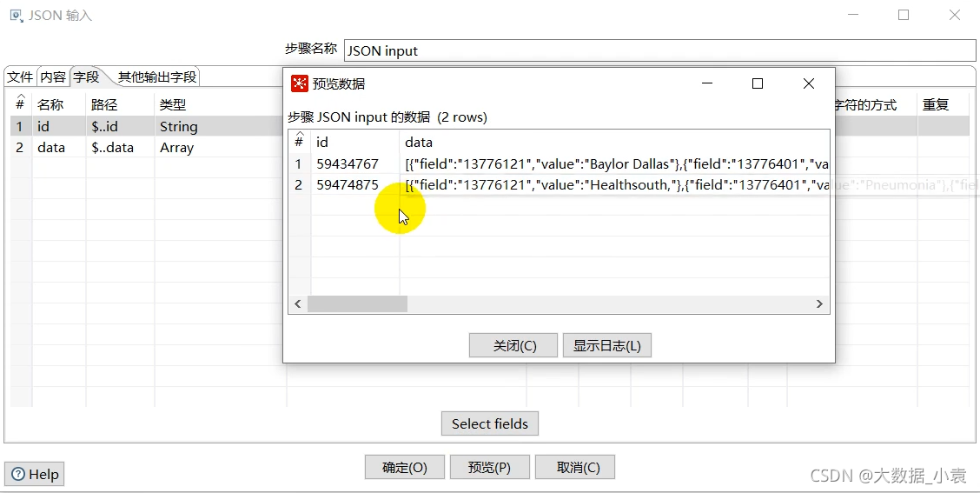The width and height of the screenshot is (980, 493).
Task: Maximize the JSON 输入 window
Action: coord(904,15)
